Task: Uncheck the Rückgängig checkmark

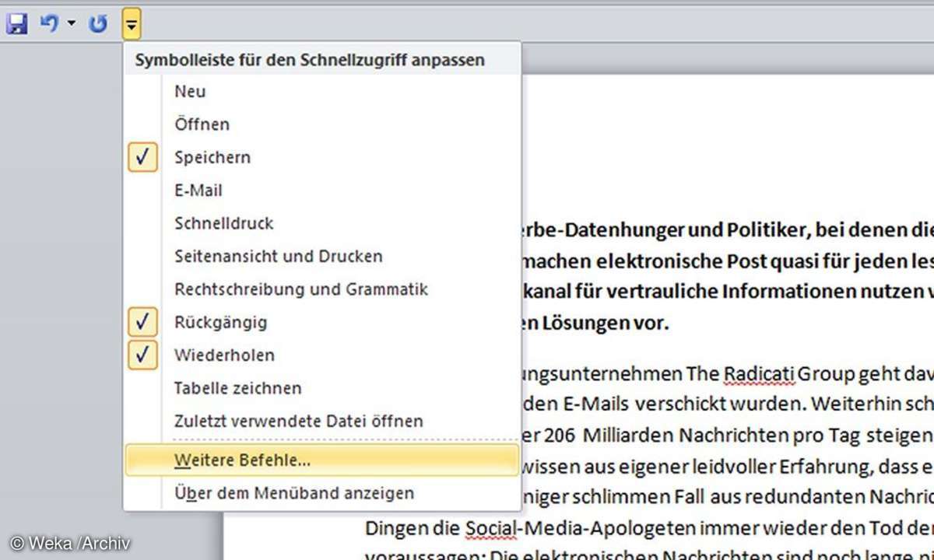Action: tap(142, 322)
